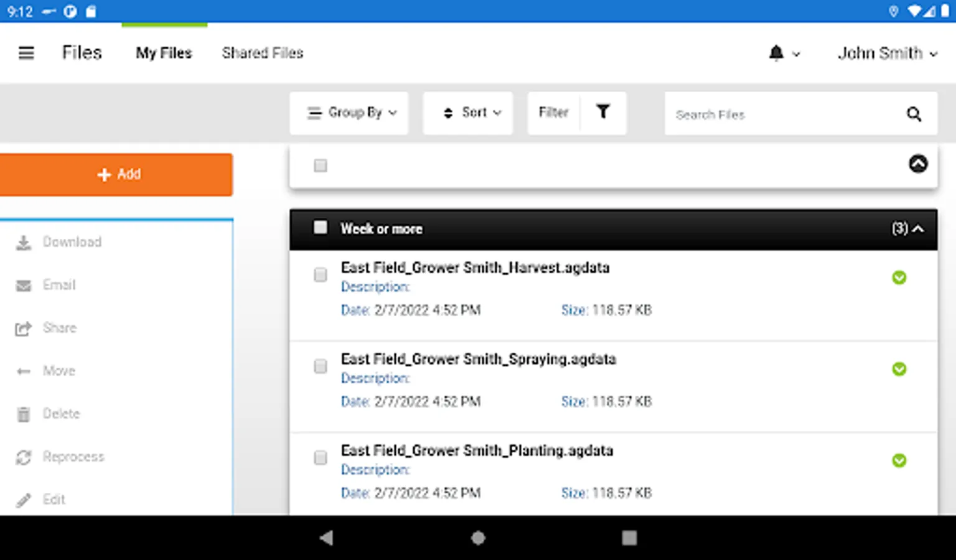The height and width of the screenshot is (560, 956).
Task: Click green status check for Spraying file
Action: coord(899,369)
